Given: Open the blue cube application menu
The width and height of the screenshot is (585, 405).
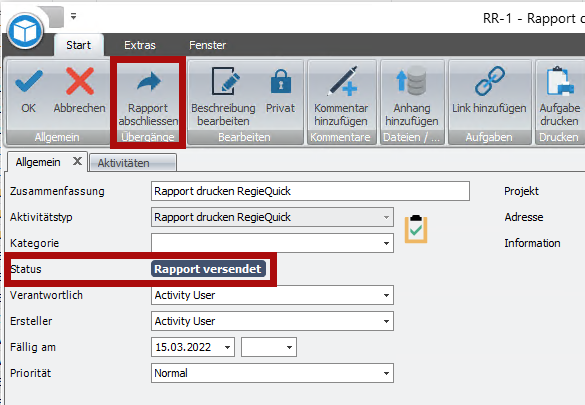Looking at the screenshot, I should [x=25, y=32].
